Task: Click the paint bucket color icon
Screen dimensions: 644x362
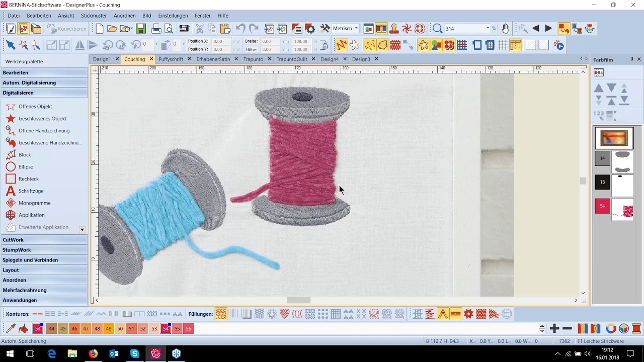Action: 23,328
